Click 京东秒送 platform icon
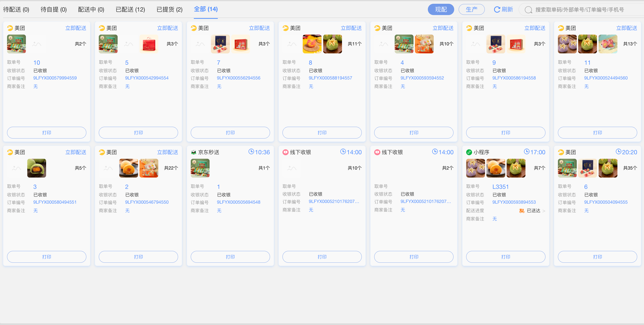 pos(194,152)
